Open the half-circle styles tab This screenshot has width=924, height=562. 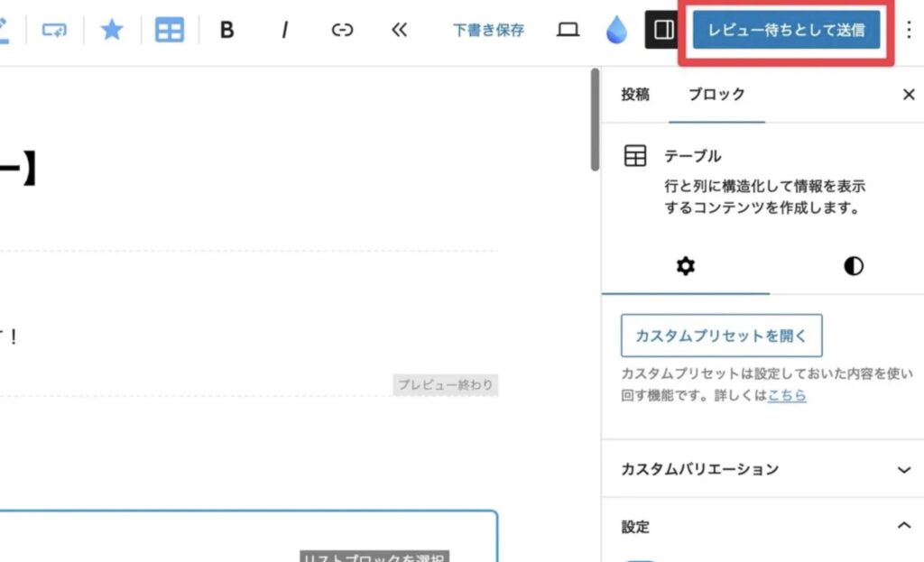coord(853,266)
